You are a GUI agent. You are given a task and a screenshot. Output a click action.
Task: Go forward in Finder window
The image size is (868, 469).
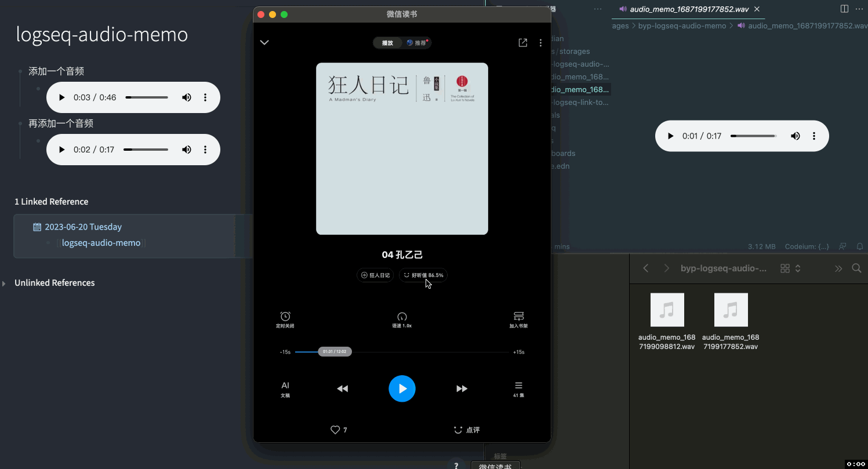click(667, 268)
